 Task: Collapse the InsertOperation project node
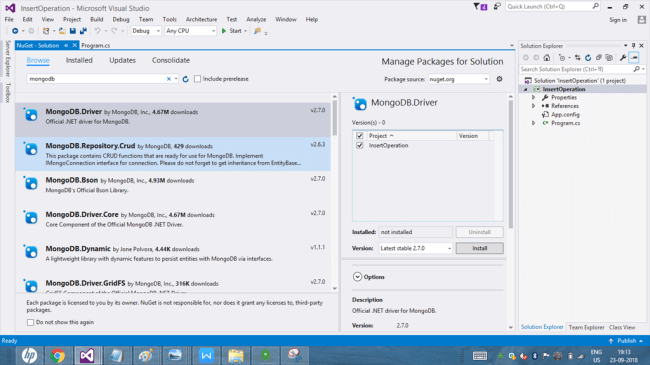(x=526, y=89)
